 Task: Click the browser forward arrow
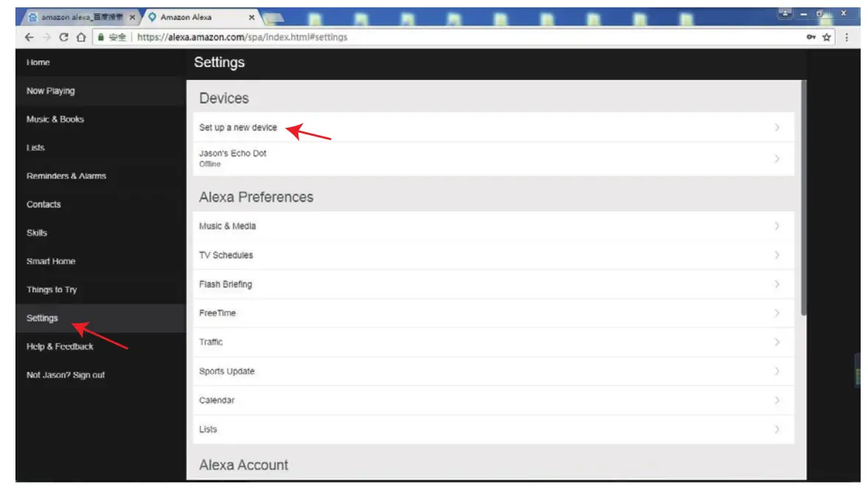[x=46, y=37]
